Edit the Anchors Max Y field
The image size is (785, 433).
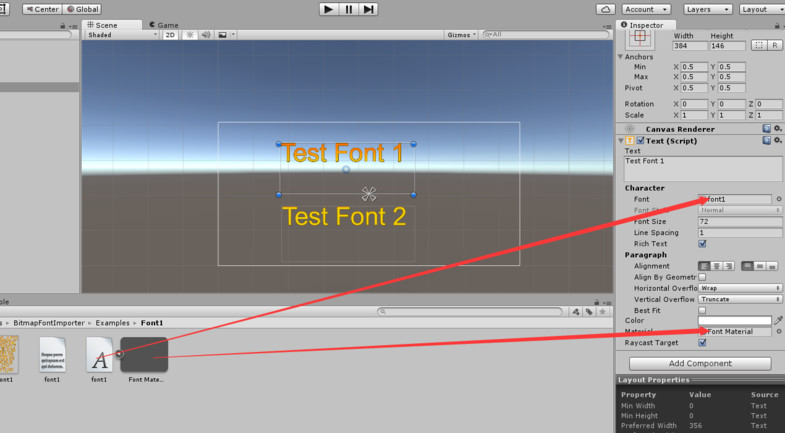(731, 77)
